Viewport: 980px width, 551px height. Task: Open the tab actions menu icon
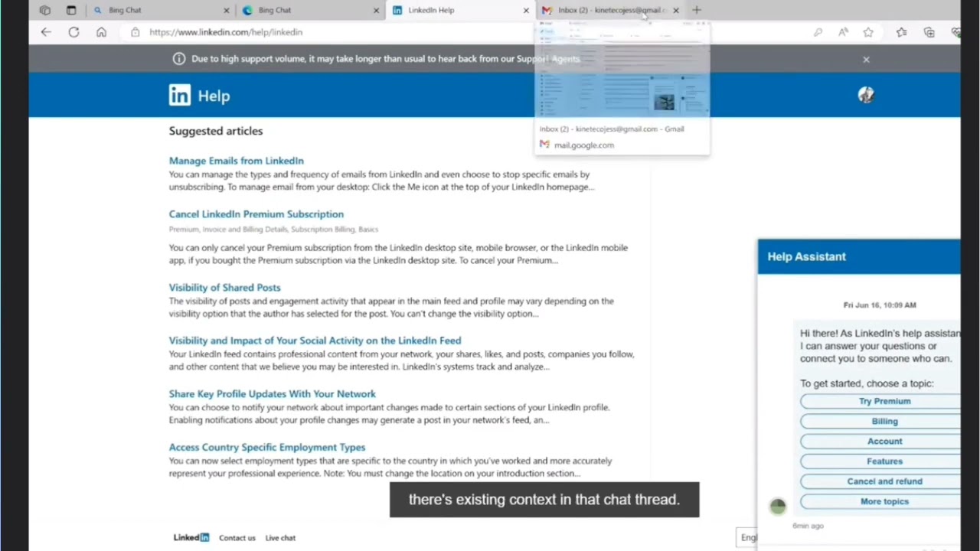[71, 10]
